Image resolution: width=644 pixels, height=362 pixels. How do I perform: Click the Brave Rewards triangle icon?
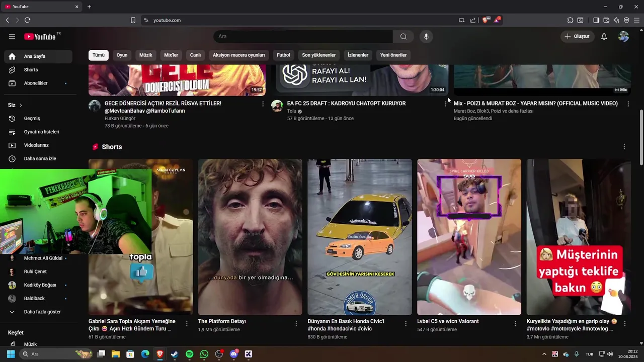tap(497, 20)
